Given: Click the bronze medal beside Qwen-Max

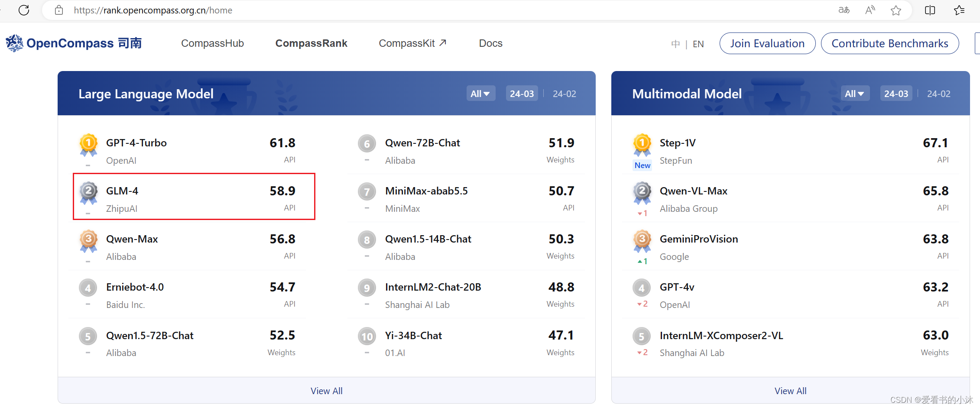Looking at the screenshot, I should pyautogui.click(x=88, y=241).
